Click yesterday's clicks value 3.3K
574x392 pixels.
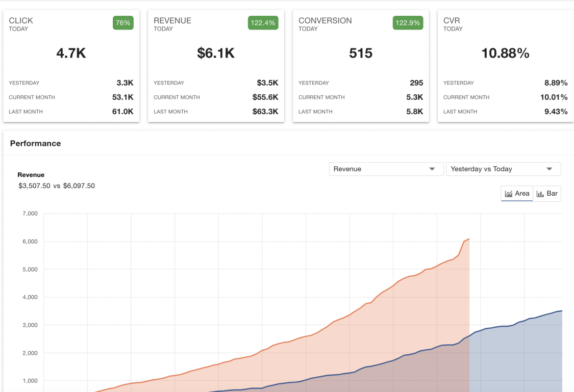[x=125, y=83]
